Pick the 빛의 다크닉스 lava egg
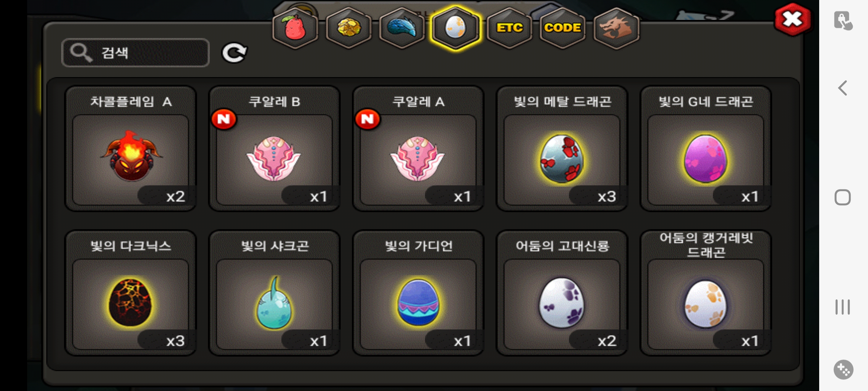Screen dimensions: 868x391 (x=131, y=293)
